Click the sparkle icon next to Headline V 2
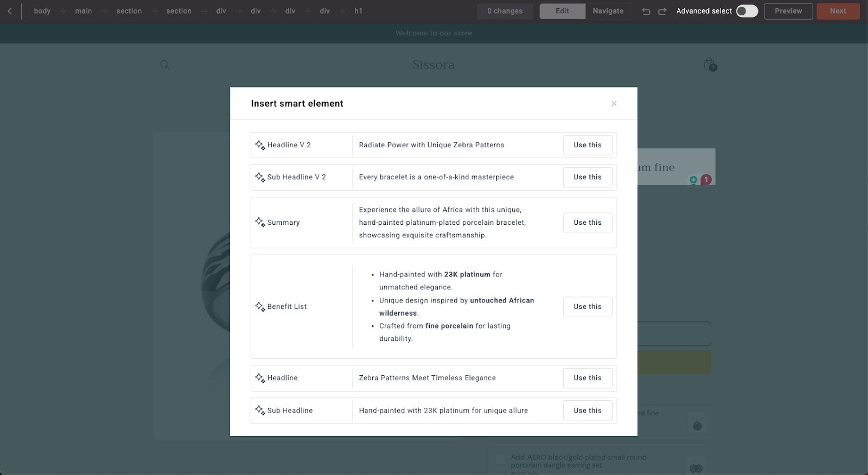The height and width of the screenshot is (475, 868). (x=260, y=145)
